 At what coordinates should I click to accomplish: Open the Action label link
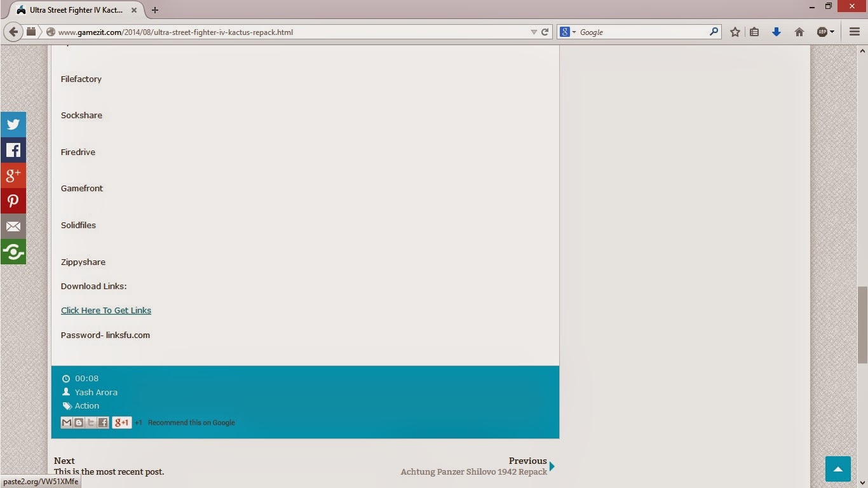click(87, 406)
